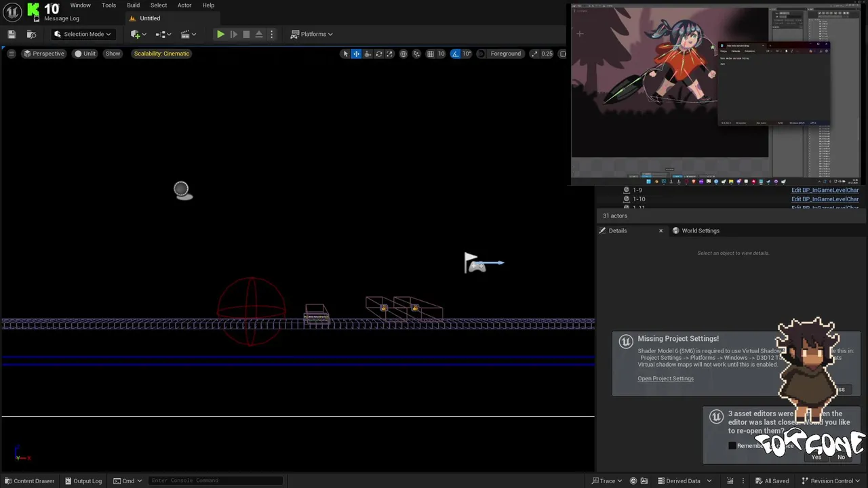The image size is (868, 488).
Task: Open the viewport hamburger options menu
Action: (x=11, y=54)
